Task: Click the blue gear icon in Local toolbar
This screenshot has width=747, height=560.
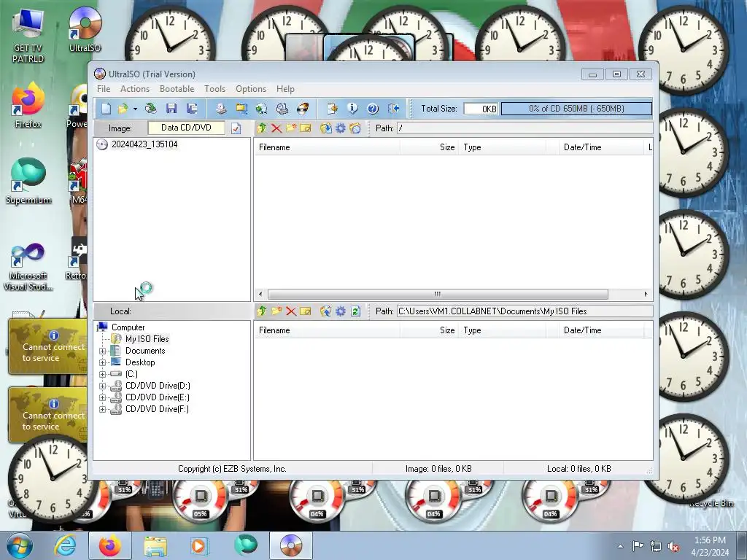Action: pyautogui.click(x=341, y=311)
